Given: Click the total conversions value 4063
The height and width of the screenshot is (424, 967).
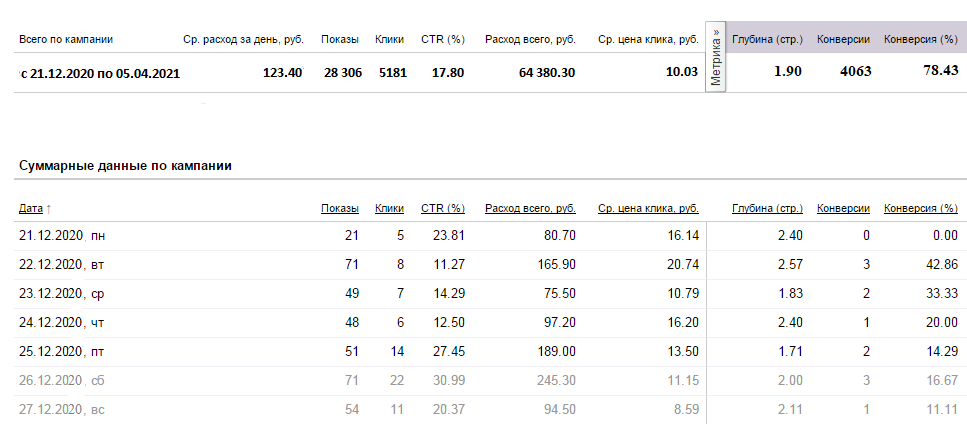Looking at the screenshot, I should click(x=856, y=71).
